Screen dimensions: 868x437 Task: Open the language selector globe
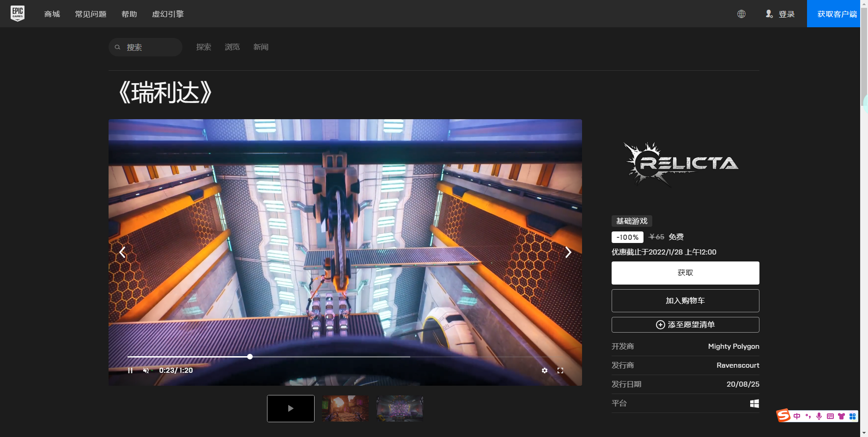coord(741,13)
